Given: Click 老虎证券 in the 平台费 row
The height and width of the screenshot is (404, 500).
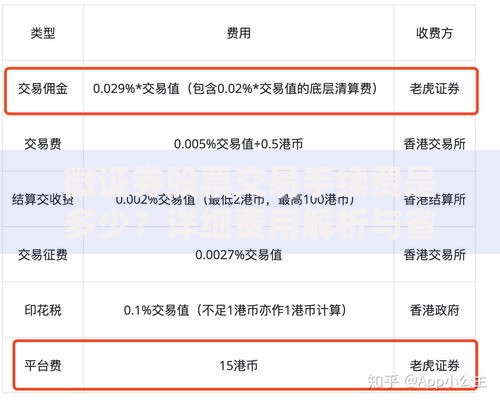Looking at the screenshot, I should [x=434, y=366].
